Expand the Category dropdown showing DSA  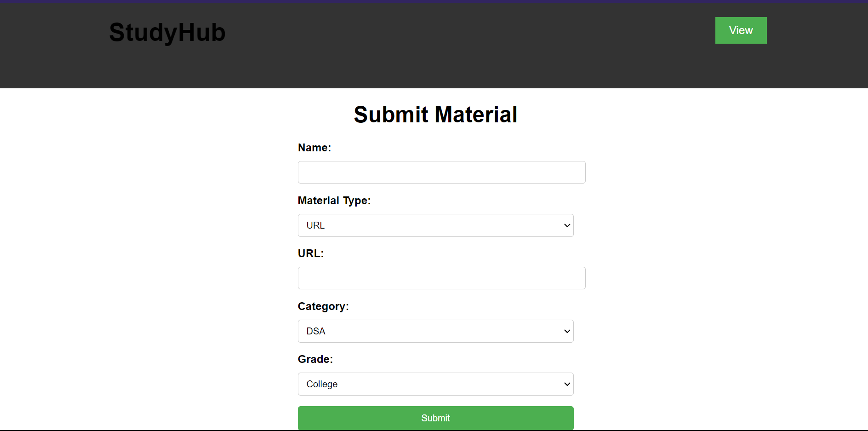(435, 331)
